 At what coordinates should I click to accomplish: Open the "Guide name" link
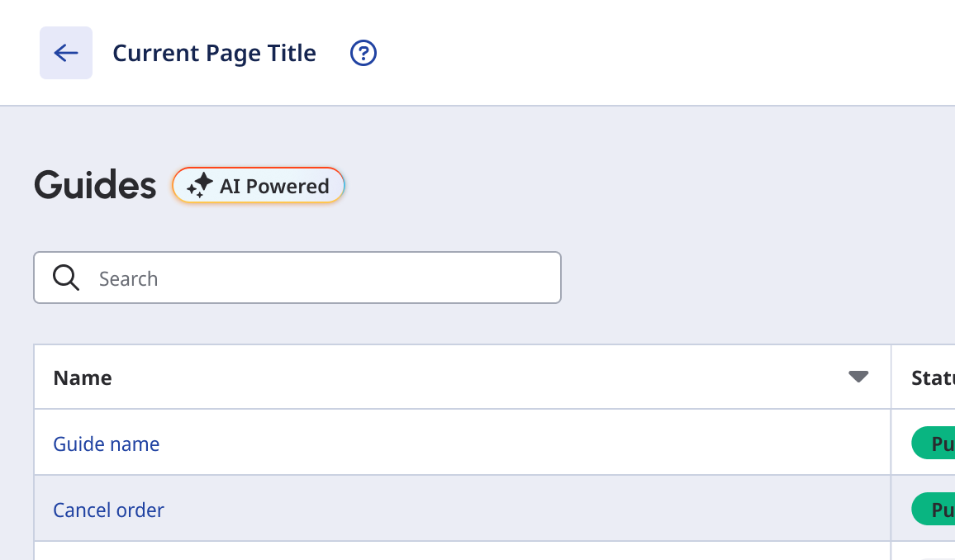[107, 444]
